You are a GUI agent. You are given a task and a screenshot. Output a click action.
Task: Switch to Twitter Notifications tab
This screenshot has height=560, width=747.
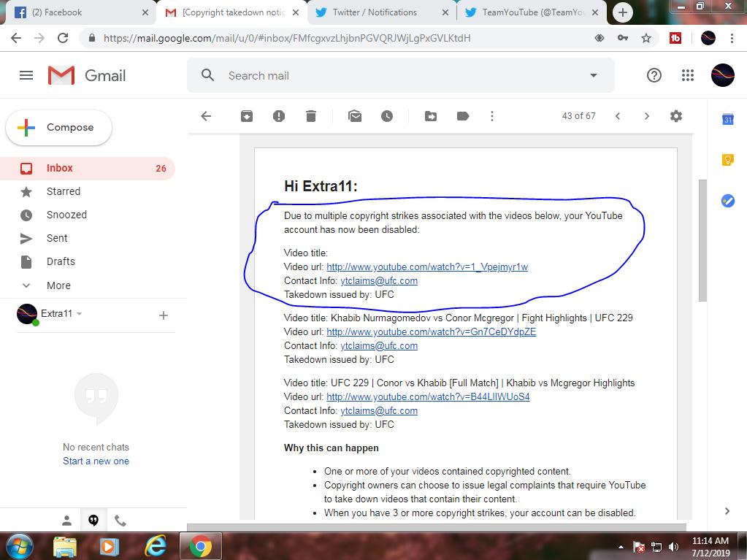pos(381,12)
